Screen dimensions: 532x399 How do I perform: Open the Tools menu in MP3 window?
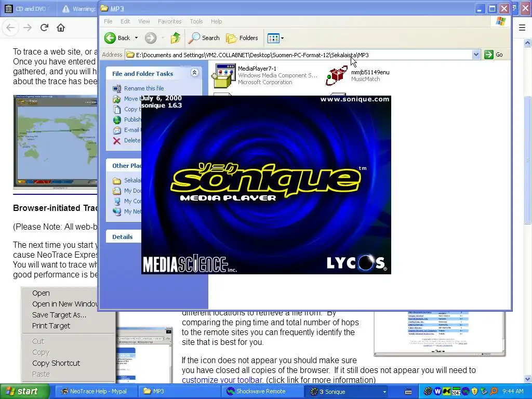coord(196,21)
